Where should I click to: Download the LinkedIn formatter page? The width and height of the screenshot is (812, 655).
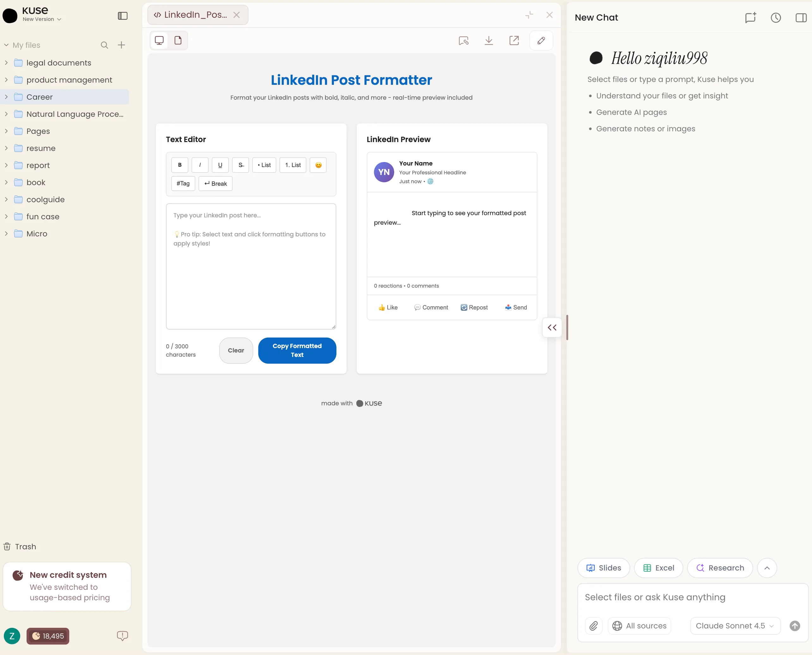[489, 41]
